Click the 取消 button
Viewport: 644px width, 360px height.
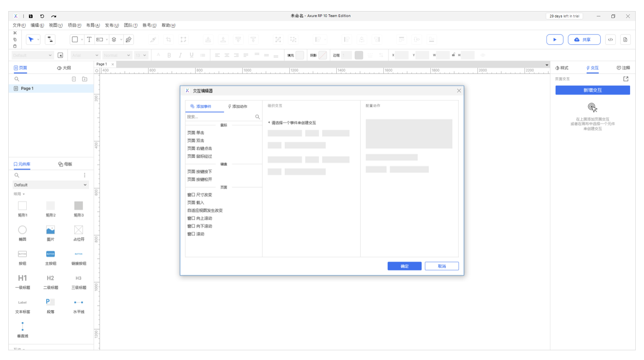point(442,266)
